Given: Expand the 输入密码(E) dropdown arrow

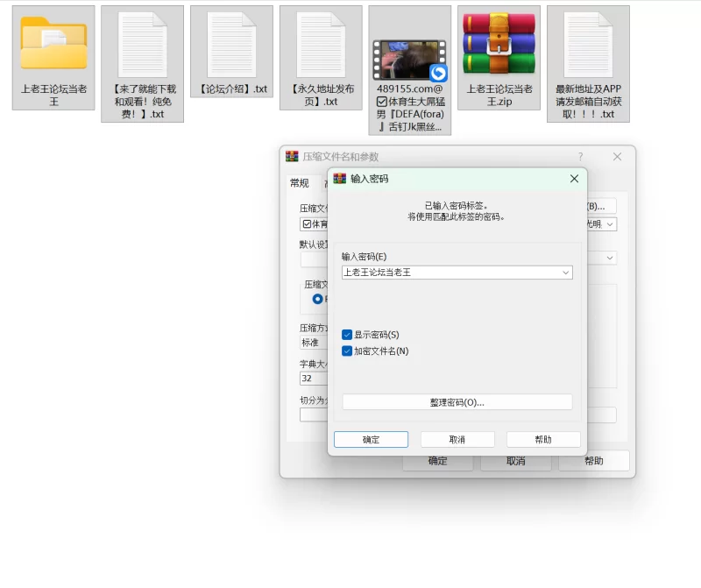Looking at the screenshot, I should pos(565,273).
